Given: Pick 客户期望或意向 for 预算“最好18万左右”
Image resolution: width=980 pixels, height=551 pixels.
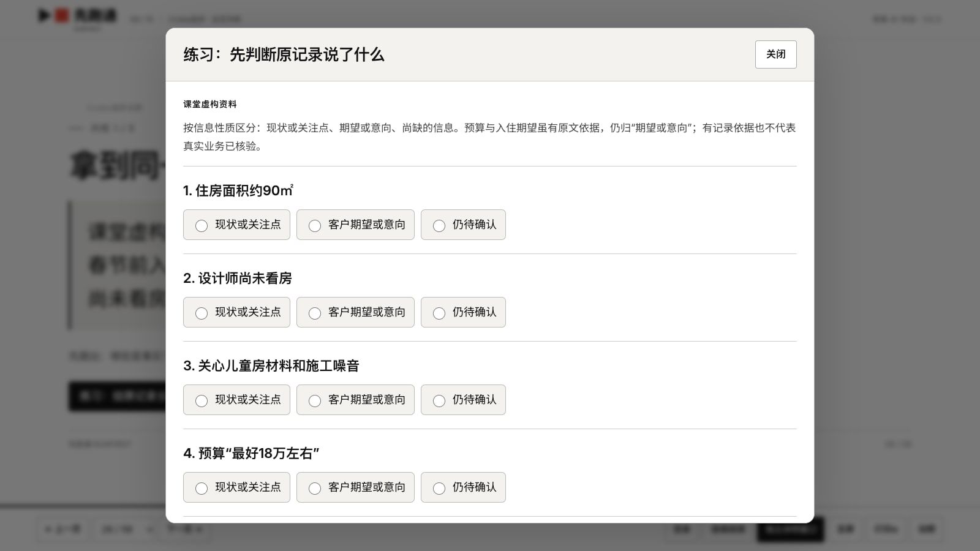Looking at the screenshot, I should pyautogui.click(x=355, y=487).
